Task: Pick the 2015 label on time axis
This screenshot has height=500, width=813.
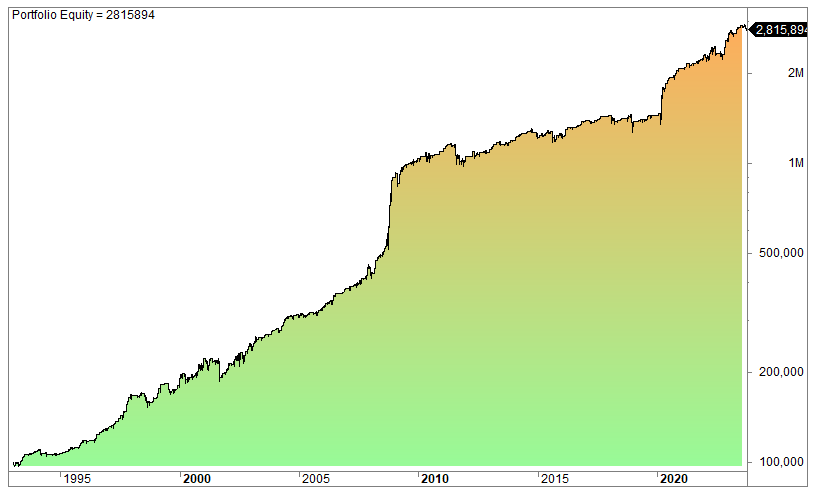Action: click(554, 479)
